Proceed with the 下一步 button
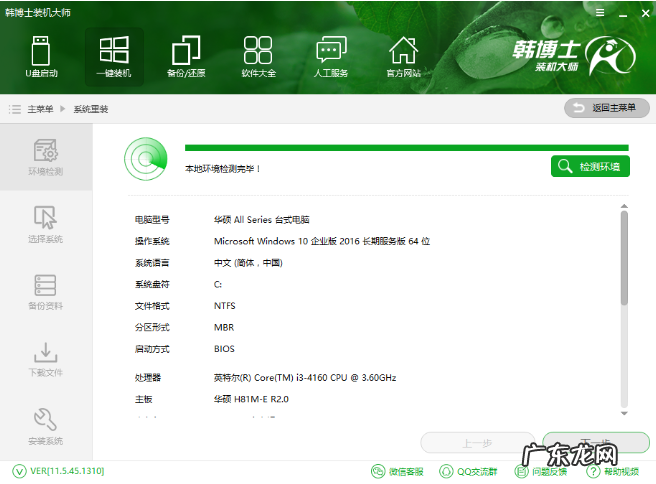656x484 pixels. tap(596, 442)
